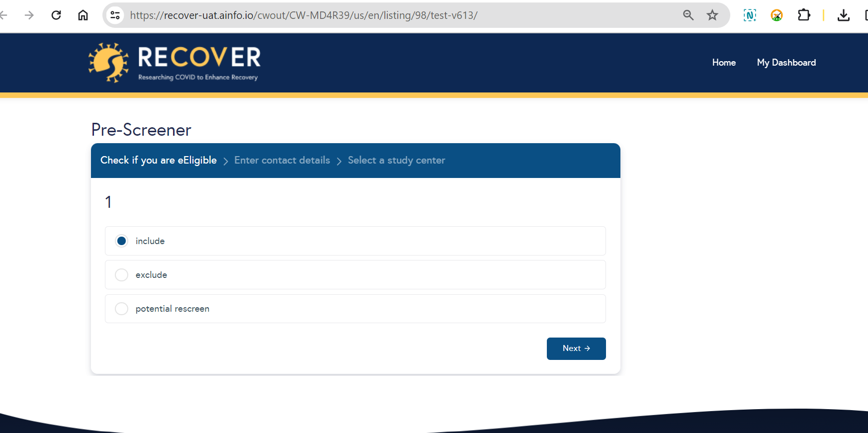Click 'Select a study center' step

(396, 161)
